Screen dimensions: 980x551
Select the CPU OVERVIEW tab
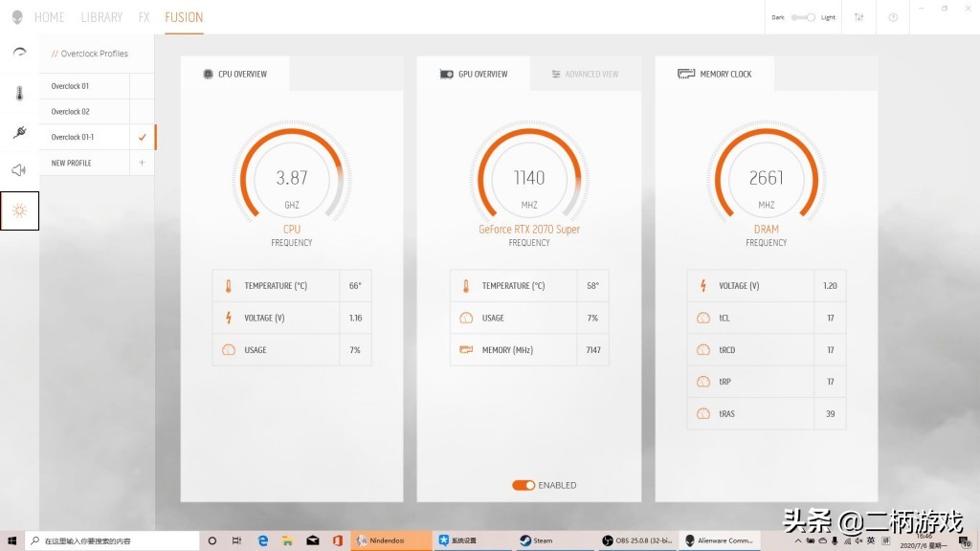[x=235, y=74]
